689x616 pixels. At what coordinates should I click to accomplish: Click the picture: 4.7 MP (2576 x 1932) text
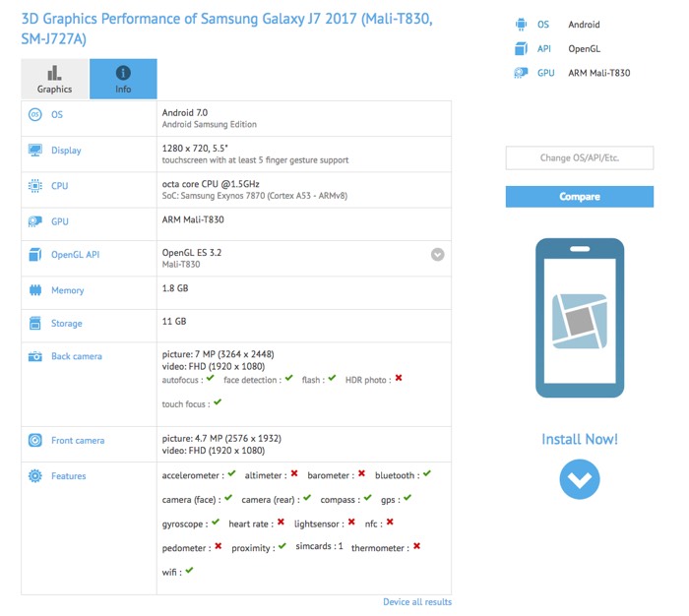[221, 438]
